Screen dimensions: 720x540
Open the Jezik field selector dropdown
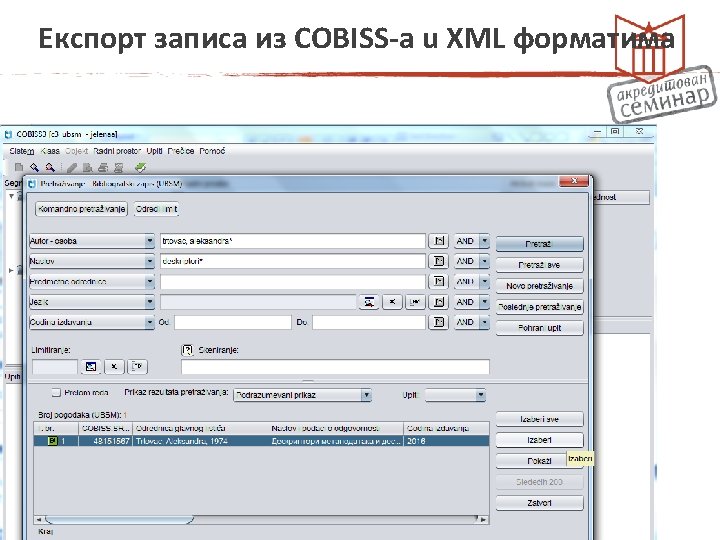(150, 302)
